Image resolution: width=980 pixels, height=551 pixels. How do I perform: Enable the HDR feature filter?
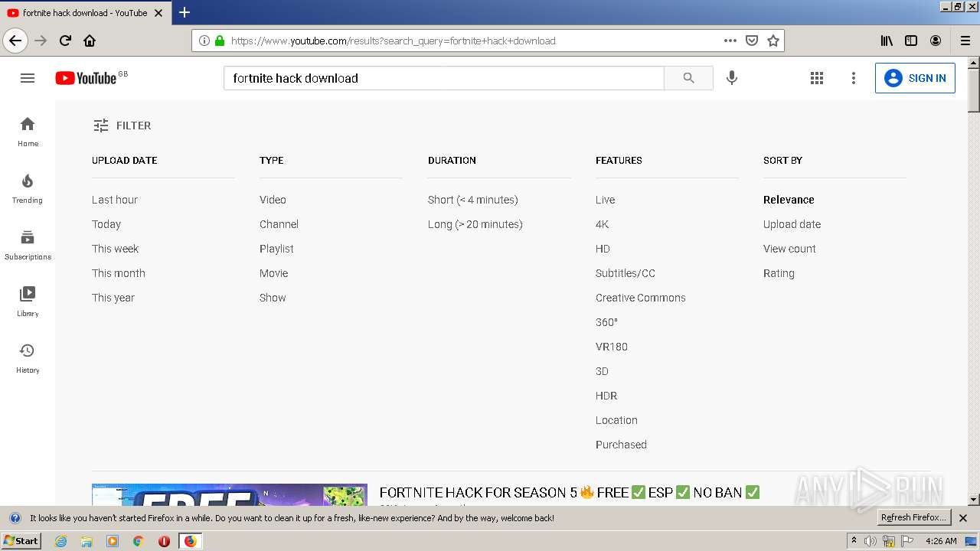tap(606, 396)
